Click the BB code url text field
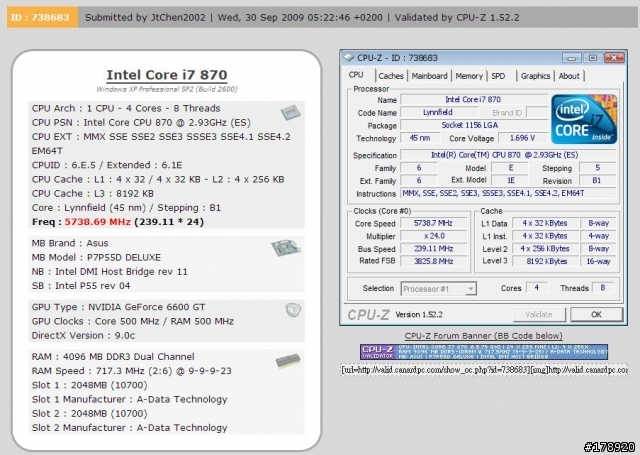The image size is (640, 455). [x=484, y=370]
